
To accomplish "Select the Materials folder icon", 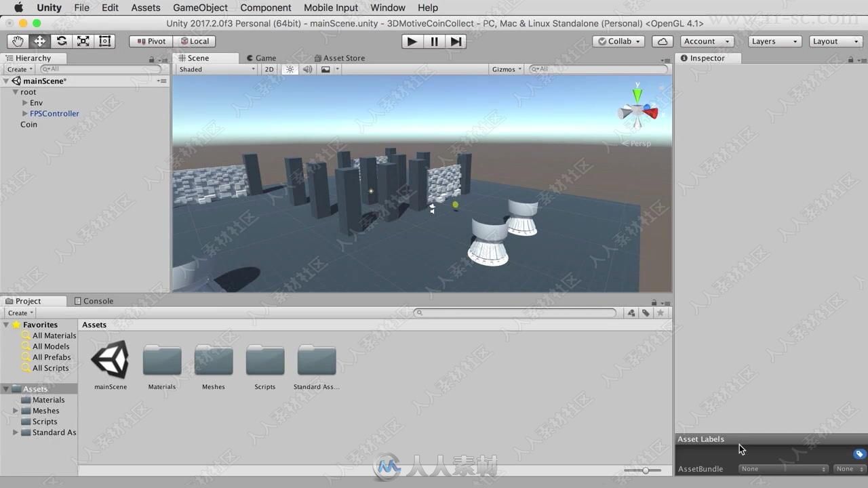I will 162,360.
